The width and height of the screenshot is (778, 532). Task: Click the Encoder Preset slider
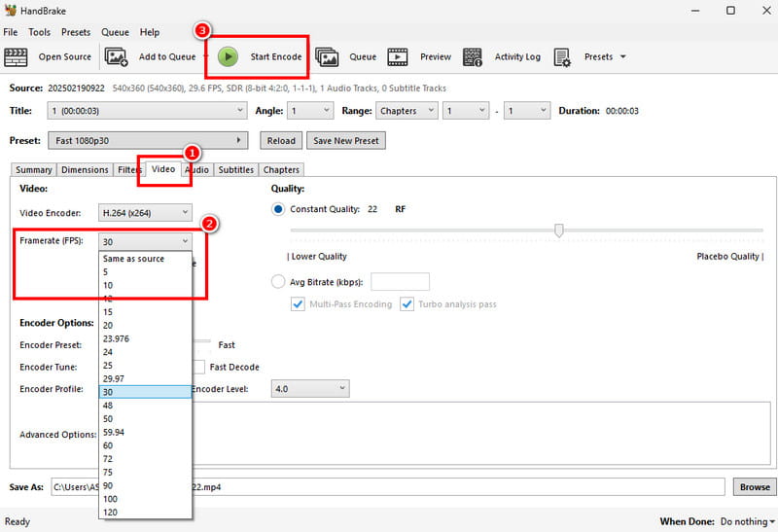click(201, 340)
